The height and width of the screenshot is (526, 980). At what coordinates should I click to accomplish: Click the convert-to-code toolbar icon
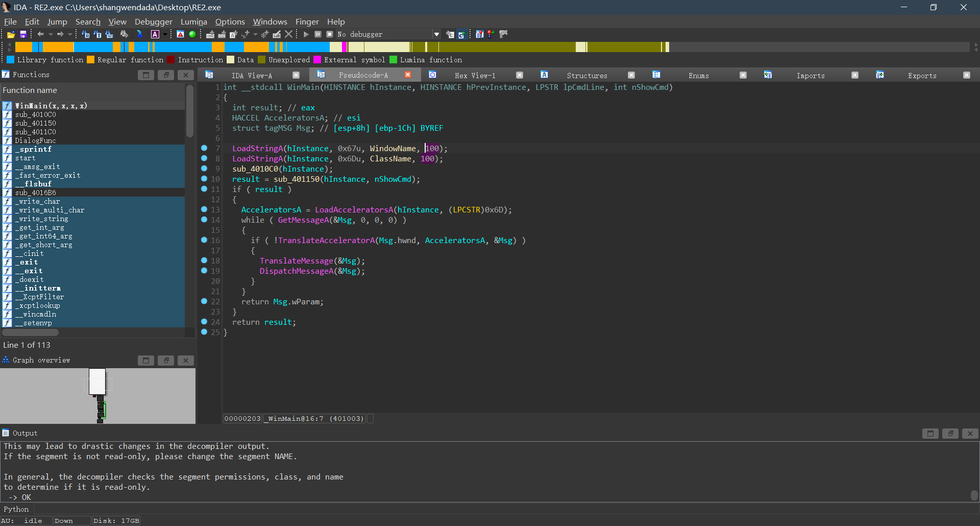pyautogui.click(x=210, y=34)
